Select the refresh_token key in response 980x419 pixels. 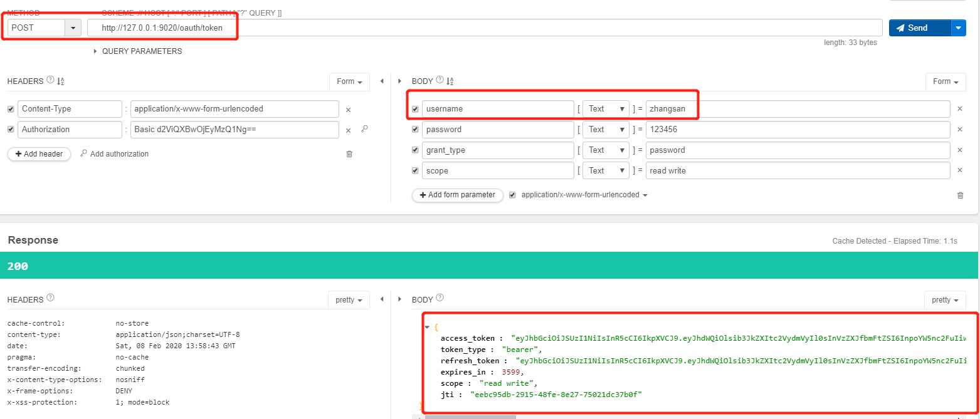coord(470,361)
